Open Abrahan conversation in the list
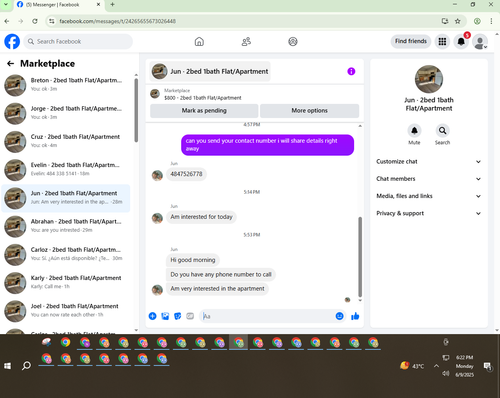This screenshot has height=398, width=500. tap(66, 226)
